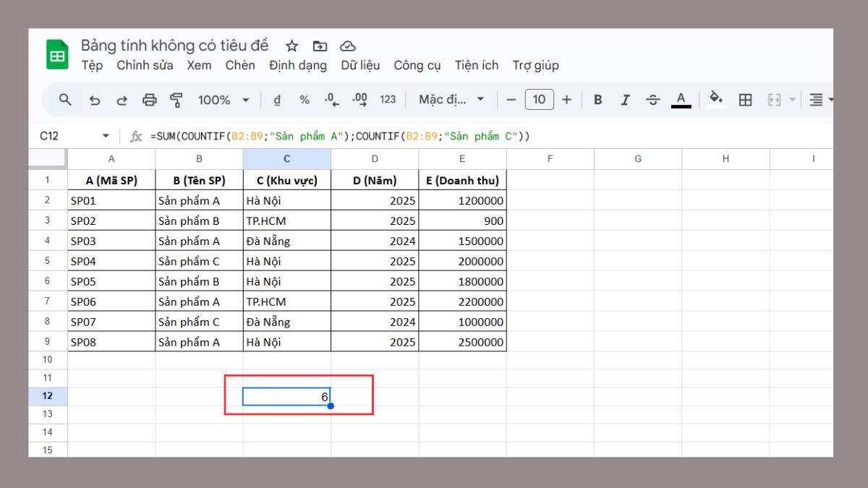This screenshot has width=868, height=488.
Task: Click the redo arrow in toolbar
Action: (x=122, y=100)
